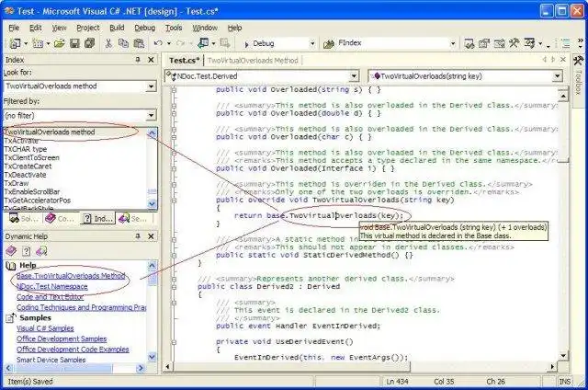
Task: Open the Tools menu
Action: pyautogui.click(x=174, y=28)
